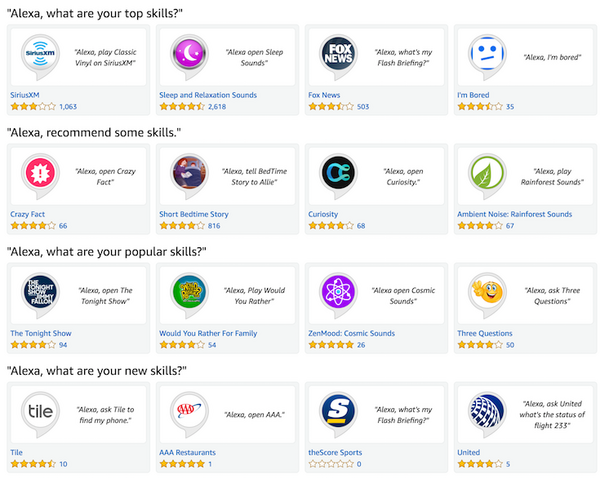Click the United airline globe icon
The width and height of the screenshot is (600, 480).
point(485,410)
